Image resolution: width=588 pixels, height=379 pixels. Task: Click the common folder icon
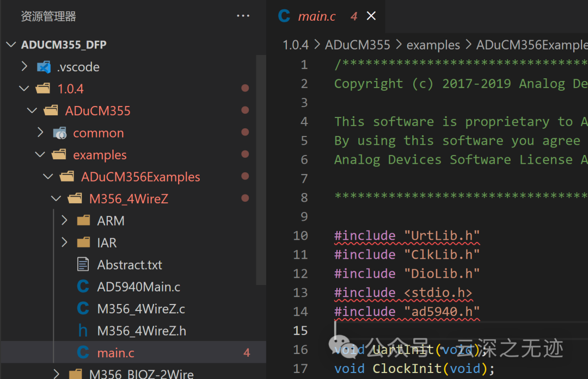coord(59,133)
